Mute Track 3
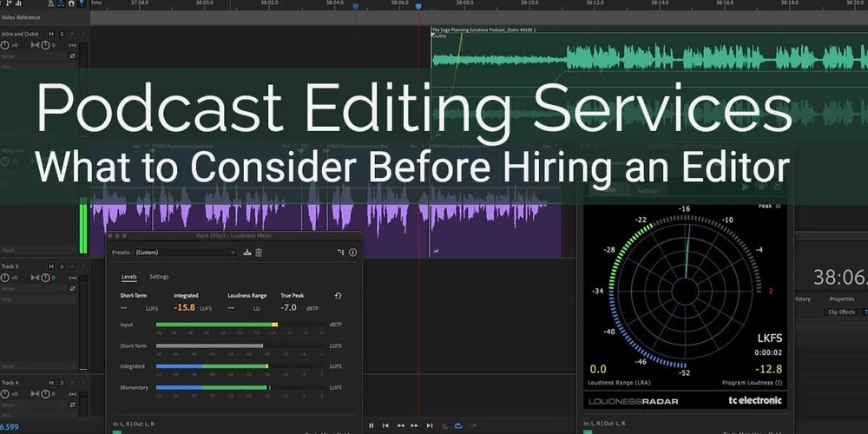This screenshot has height=434, width=868. pos(51,266)
